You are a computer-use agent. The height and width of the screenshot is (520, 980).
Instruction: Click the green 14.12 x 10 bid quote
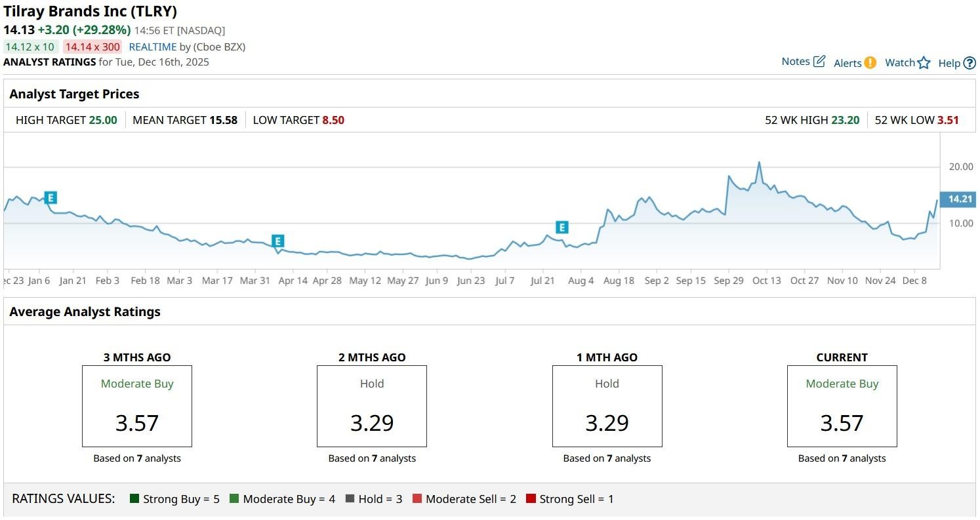(30, 47)
